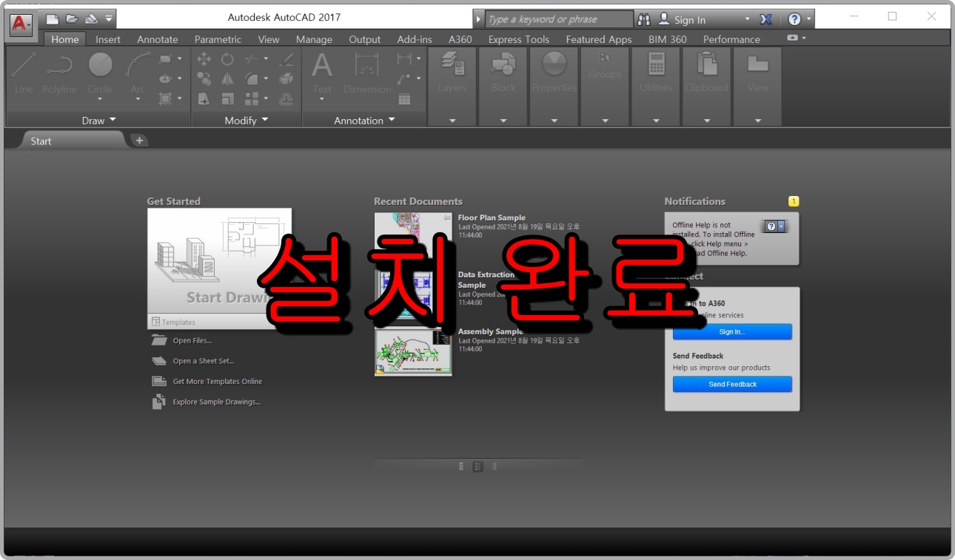Click the Open file quick access icon
The image size is (955, 560).
pos(72,18)
